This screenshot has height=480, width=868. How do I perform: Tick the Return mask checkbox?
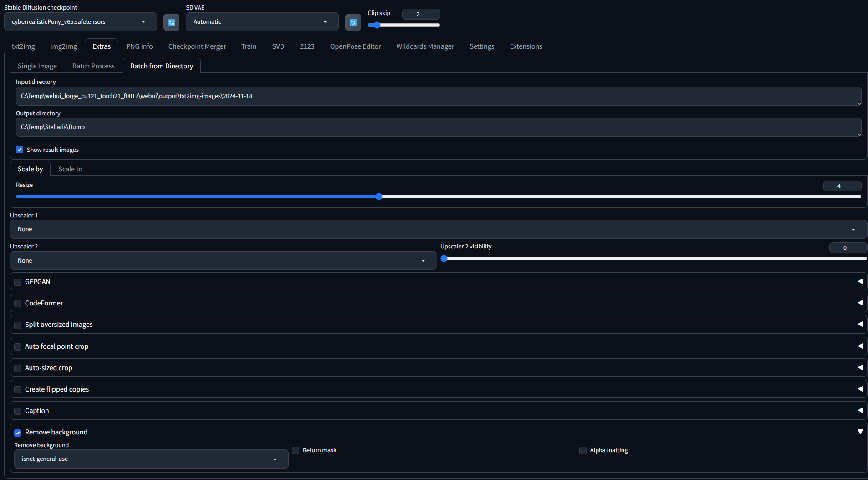click(x=296, y=450)
